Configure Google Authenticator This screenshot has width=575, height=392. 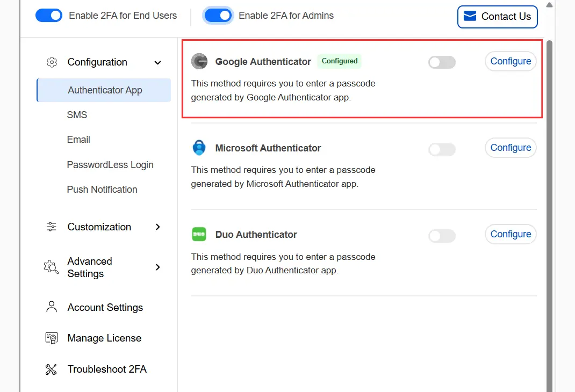click(x=511, y=61)
